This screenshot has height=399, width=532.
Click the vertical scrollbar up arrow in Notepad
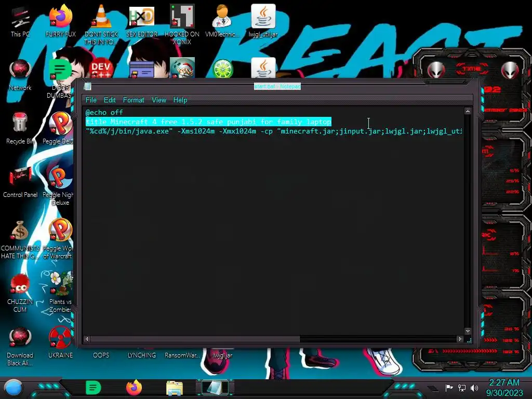468,111
